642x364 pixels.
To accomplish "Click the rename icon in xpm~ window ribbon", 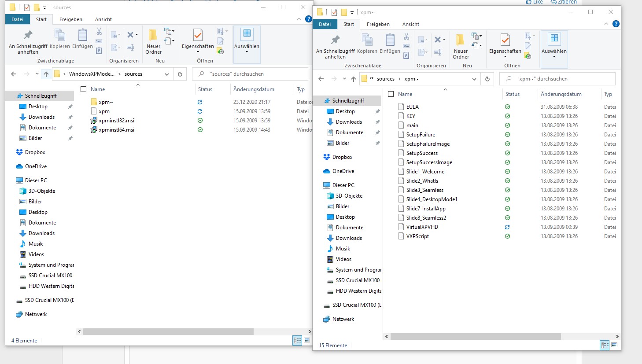I will 438,52.
